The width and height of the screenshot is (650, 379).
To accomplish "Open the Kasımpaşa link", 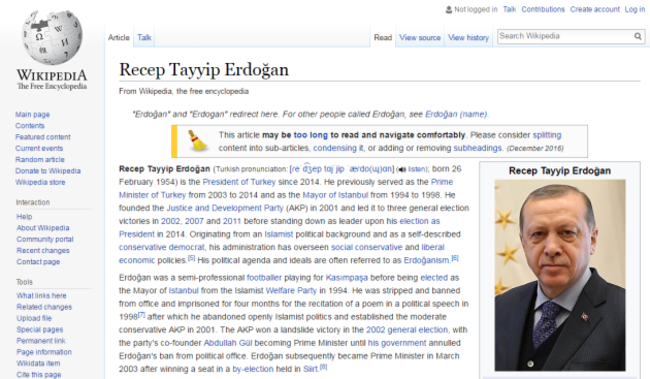I will click(347, 278).
